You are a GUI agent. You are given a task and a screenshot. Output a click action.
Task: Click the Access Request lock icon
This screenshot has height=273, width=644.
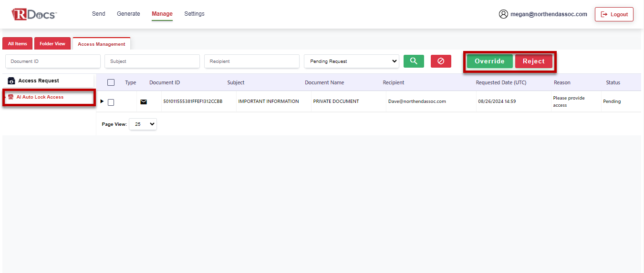pyautogui.click(x=11, y=81)
